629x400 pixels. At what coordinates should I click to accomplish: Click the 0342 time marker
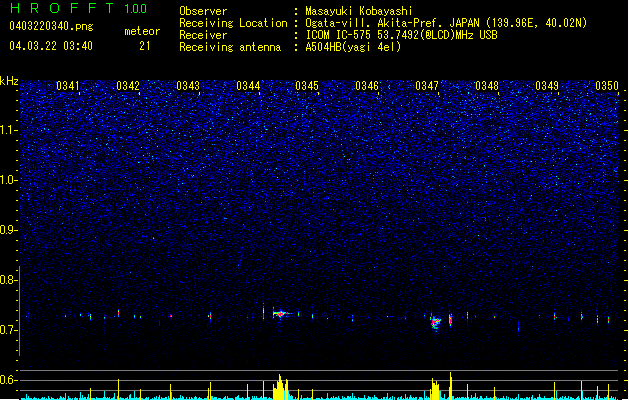click(x=128, y=85)
